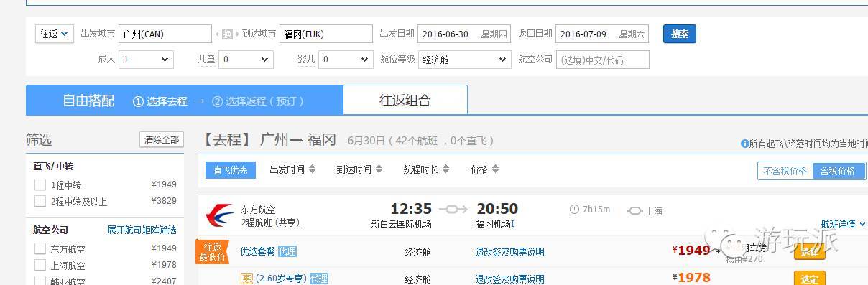Click the 新白云国际机场 airport text
868x285 pixels.
[402, 224]
